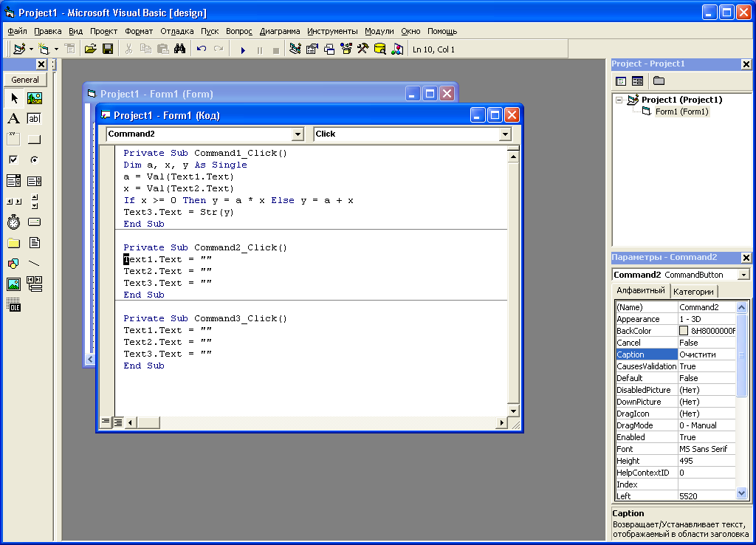Click code window vertical scrollbar down arrow
Viewport: 756px width, 545px height.
(x=513, y=411)
